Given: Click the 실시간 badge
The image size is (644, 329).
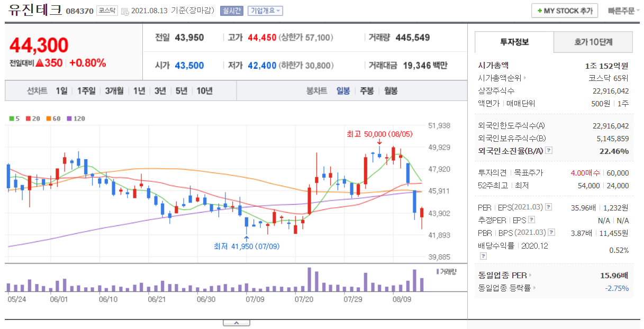Looking at the screenshot, I should pyautogui.click(x=233, y=11).
